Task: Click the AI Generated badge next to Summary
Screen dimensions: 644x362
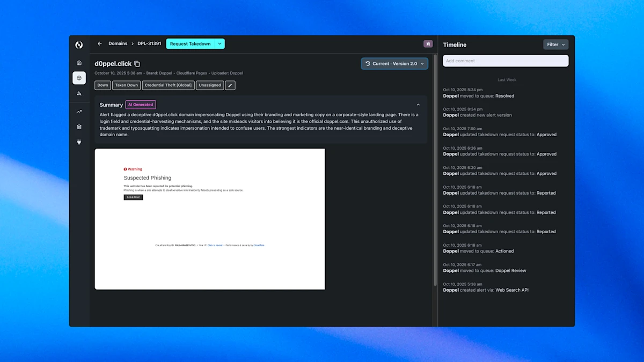Action: [x=140, y=105]
